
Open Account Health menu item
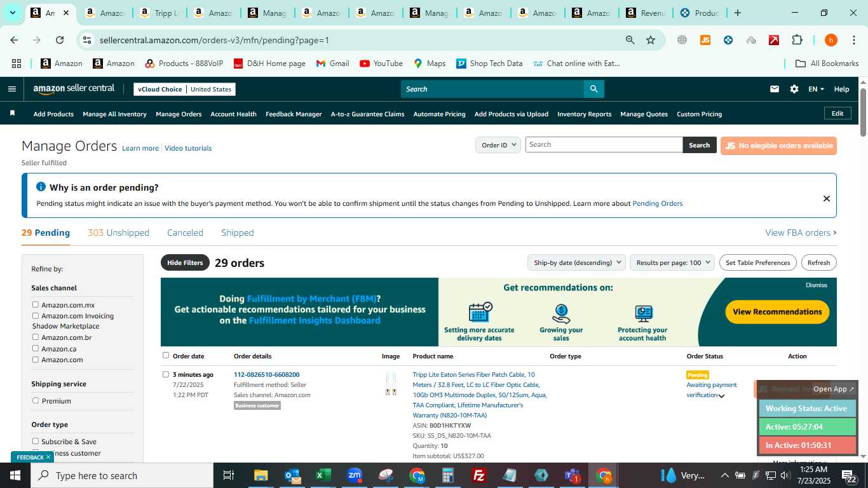[x=233, y=114]
